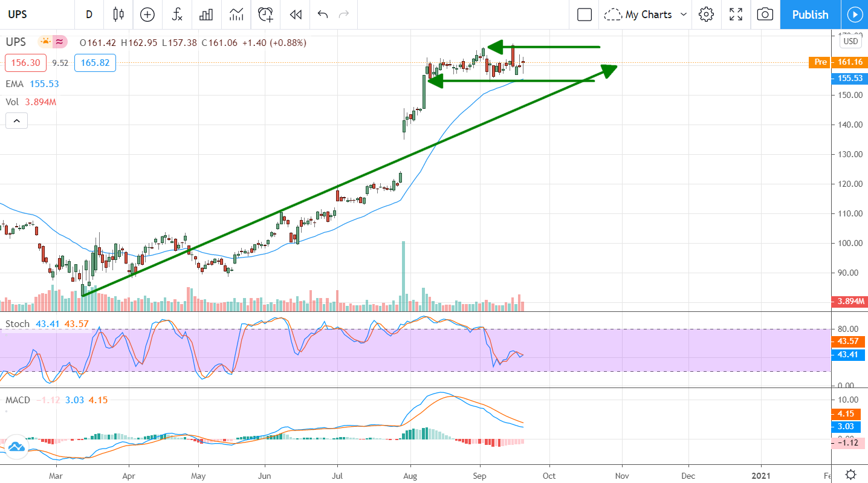Toggle USD unit on the price scale
Image resolution: width=868 pixels, height=483 pixels.
pyautogui.click(x=850, y=41)
